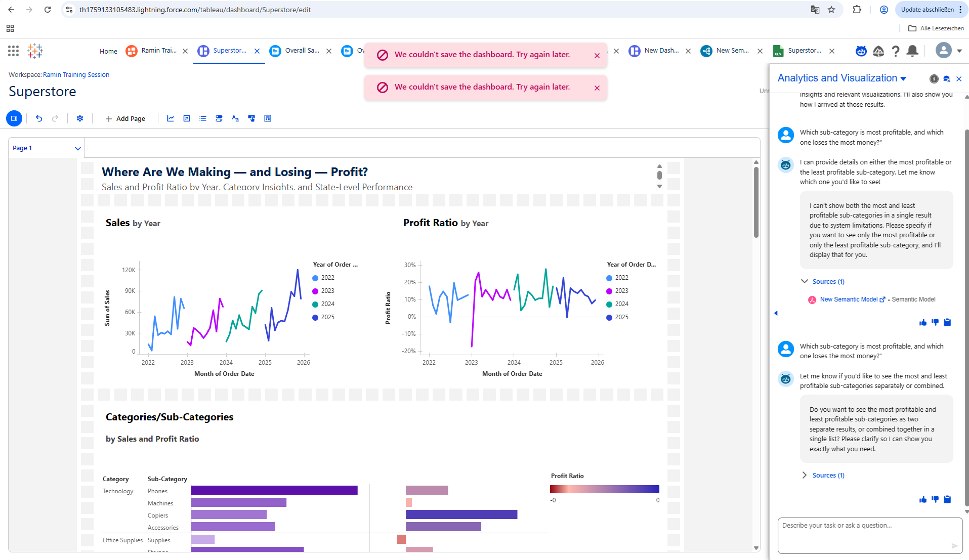The image size is (969, 560).
Task: Expand Analytics and Visualization agent dropdown
Action: (904, 78)
